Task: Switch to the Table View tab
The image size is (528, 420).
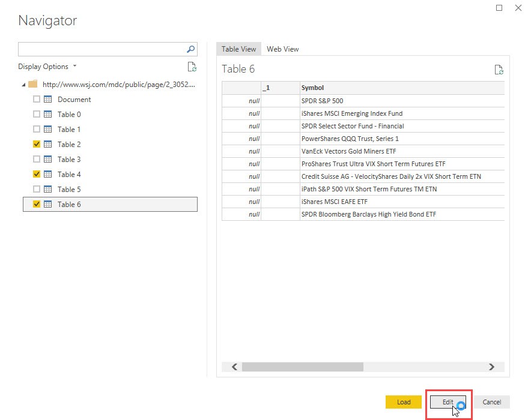Action: tap(238, 49)
